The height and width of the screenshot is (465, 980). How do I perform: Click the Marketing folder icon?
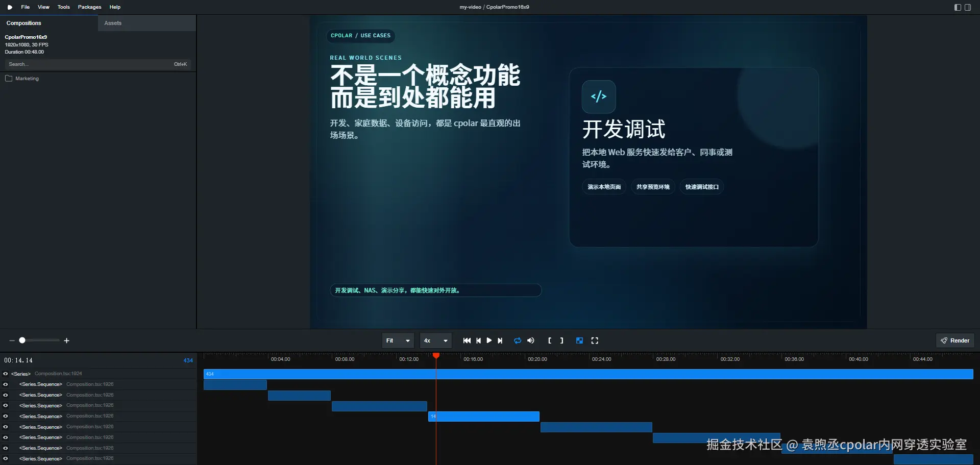(9, 79)
